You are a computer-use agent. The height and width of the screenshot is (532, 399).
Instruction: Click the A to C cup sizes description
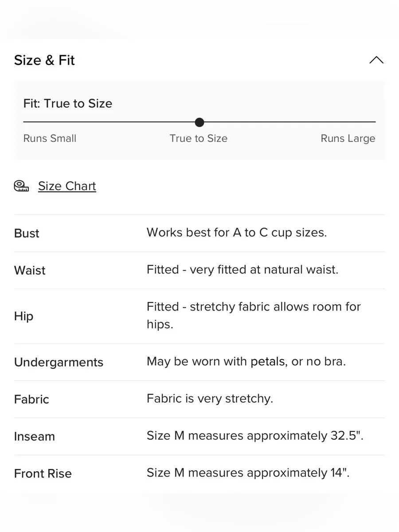(237, 233)
